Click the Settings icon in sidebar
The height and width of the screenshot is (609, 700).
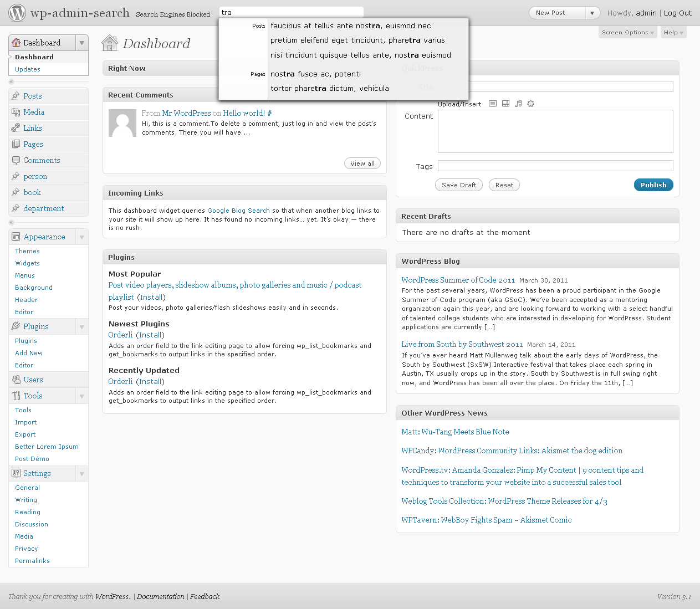(x=16, y=473)
